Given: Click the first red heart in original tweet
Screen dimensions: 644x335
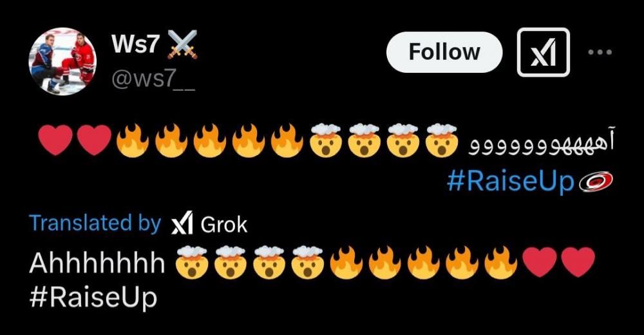Looking at the screenshot, I should (55, 140).
